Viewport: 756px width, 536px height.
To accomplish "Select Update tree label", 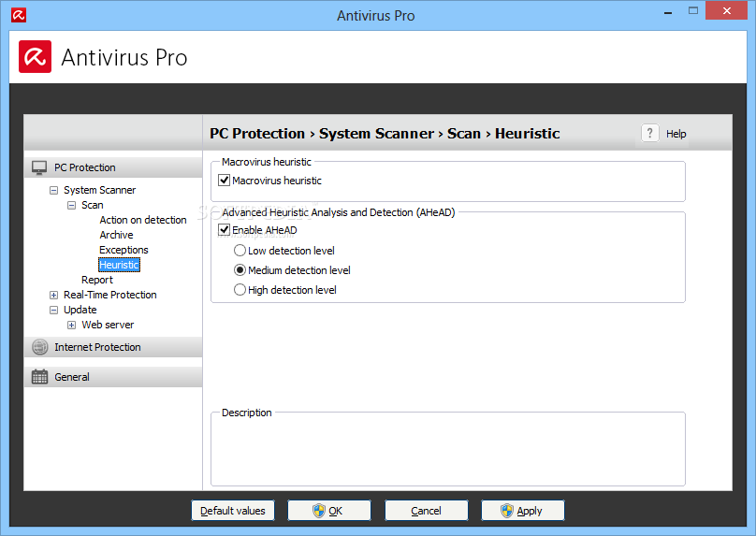I will tap(80, 310).
